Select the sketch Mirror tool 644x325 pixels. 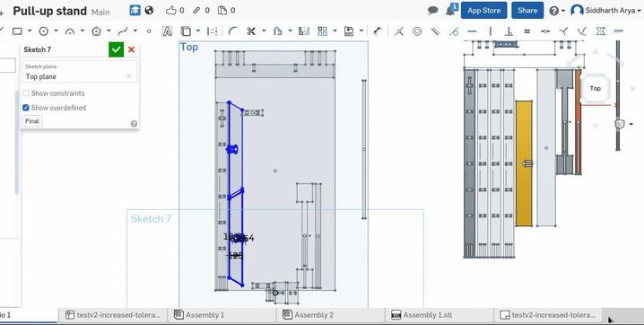304,31
